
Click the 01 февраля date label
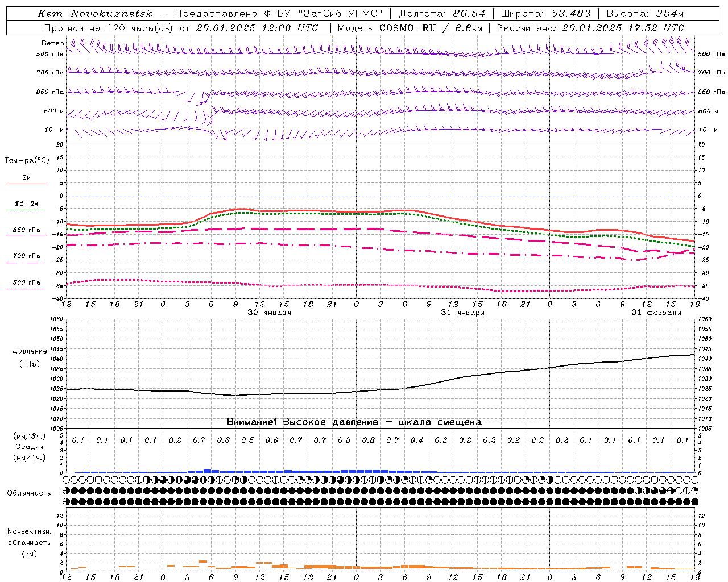656,313
